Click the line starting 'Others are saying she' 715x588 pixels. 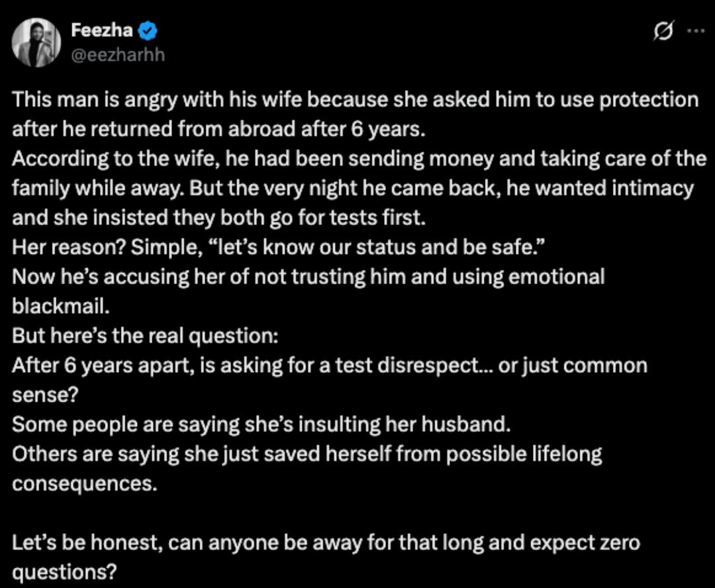307,454
